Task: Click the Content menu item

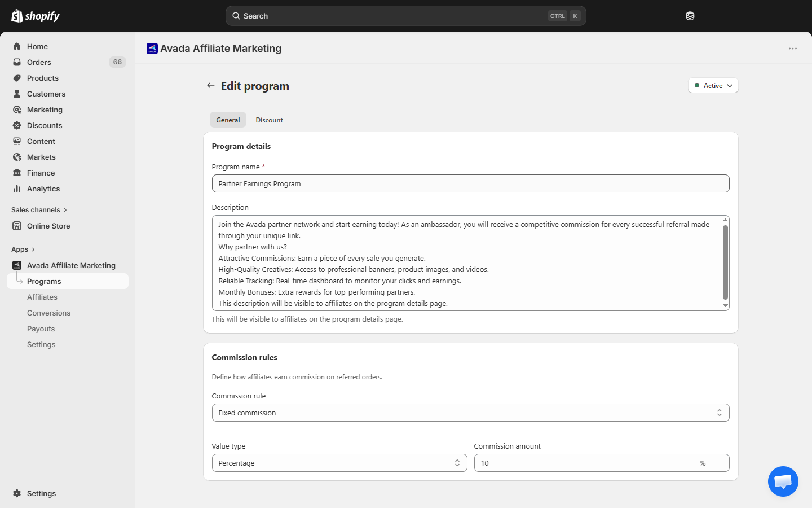Action: click(41, 141)
